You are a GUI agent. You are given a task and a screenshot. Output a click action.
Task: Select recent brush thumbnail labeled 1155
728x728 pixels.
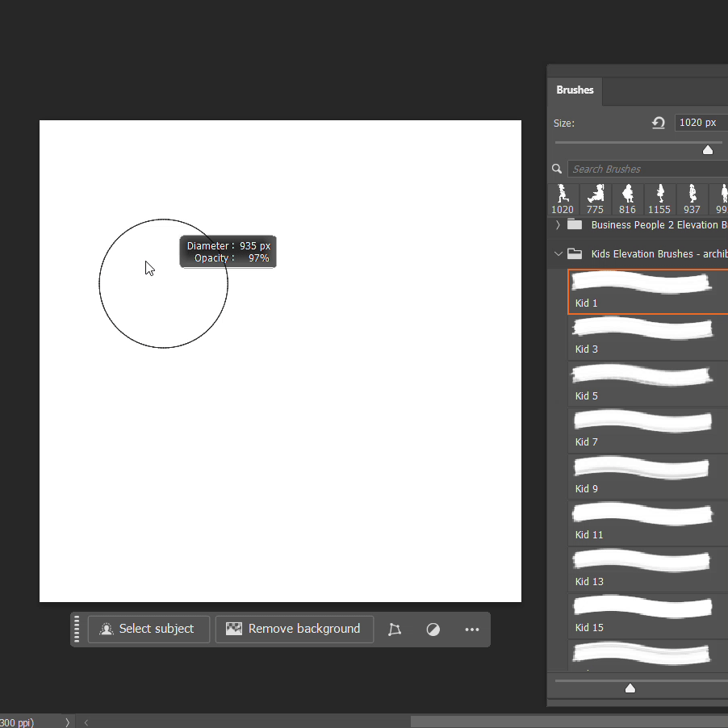click(x=659, y=199)
